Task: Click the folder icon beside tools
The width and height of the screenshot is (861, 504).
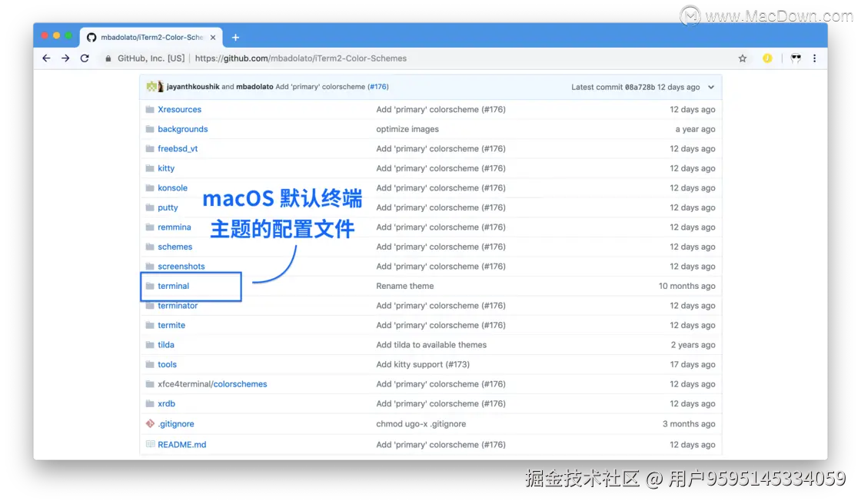Action: 150,364
